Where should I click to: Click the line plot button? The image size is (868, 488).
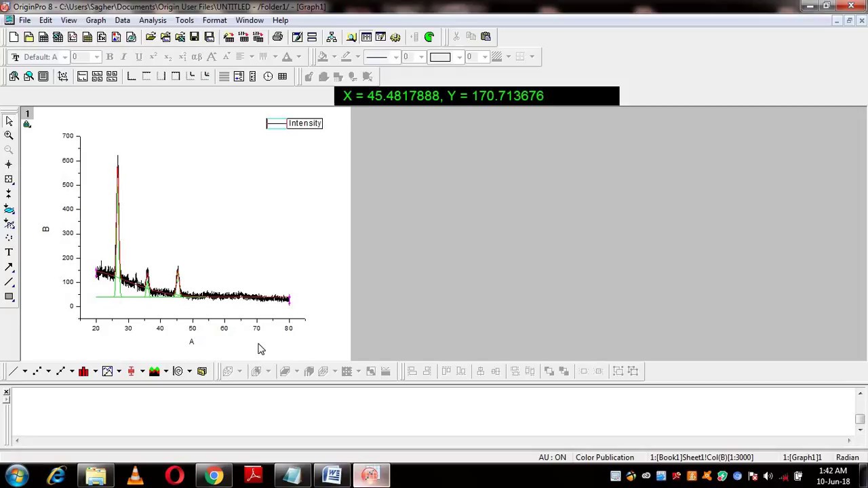click(x=13, y=371)
